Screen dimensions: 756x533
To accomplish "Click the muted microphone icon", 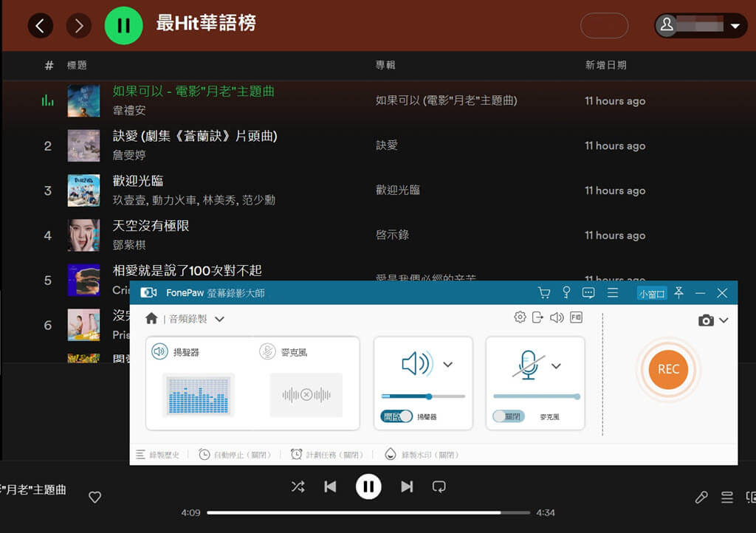I will click(529, 365).
